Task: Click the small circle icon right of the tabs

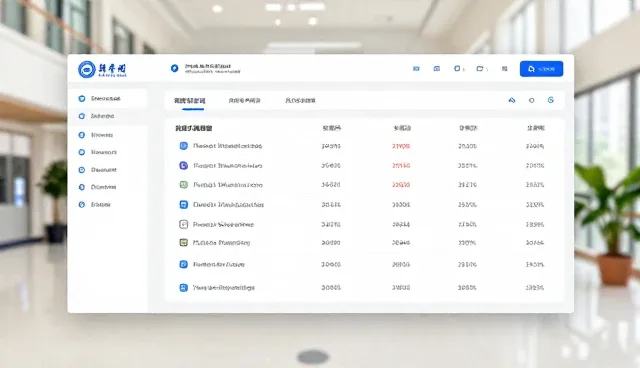Action: point(531,100)
